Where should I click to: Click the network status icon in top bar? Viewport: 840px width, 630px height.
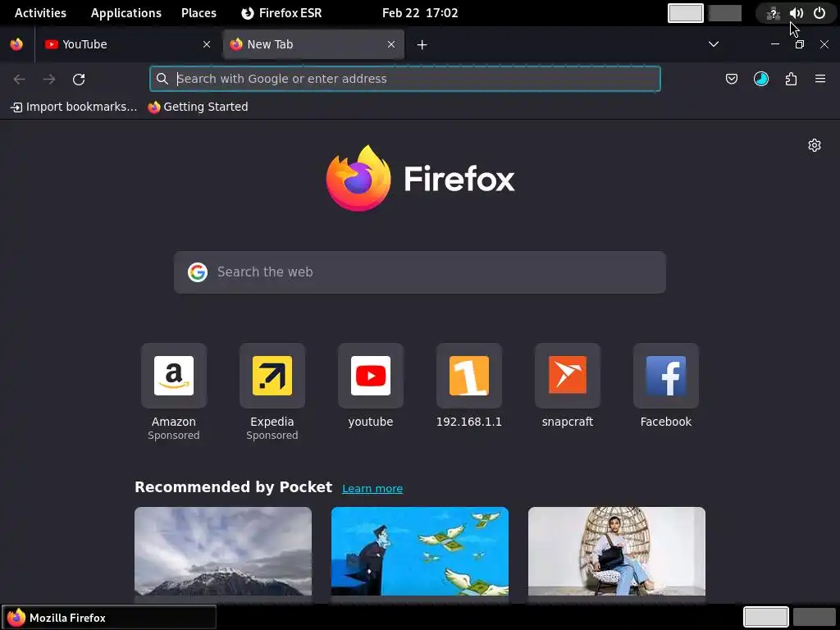point(773,13)
